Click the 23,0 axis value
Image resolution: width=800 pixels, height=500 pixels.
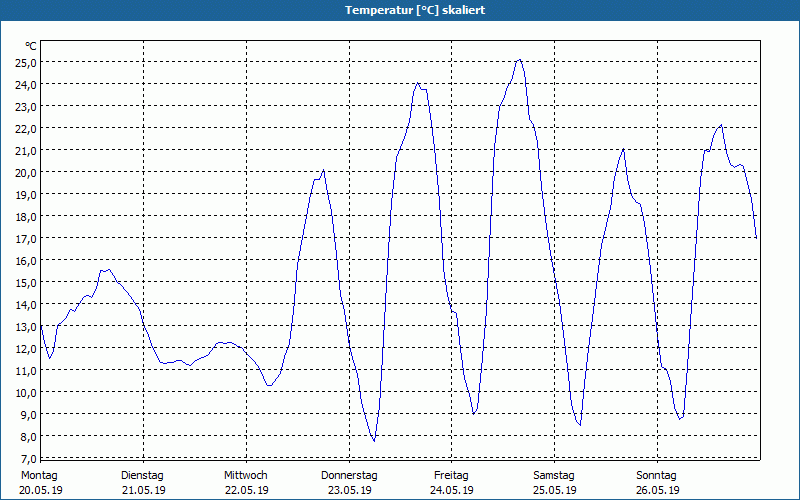coord(26,107)
